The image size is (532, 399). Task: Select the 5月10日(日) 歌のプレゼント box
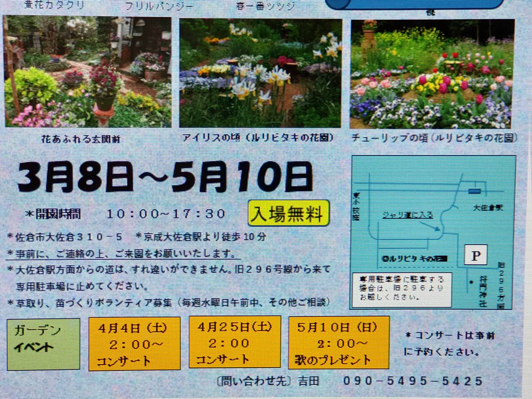tap(339, 343)
